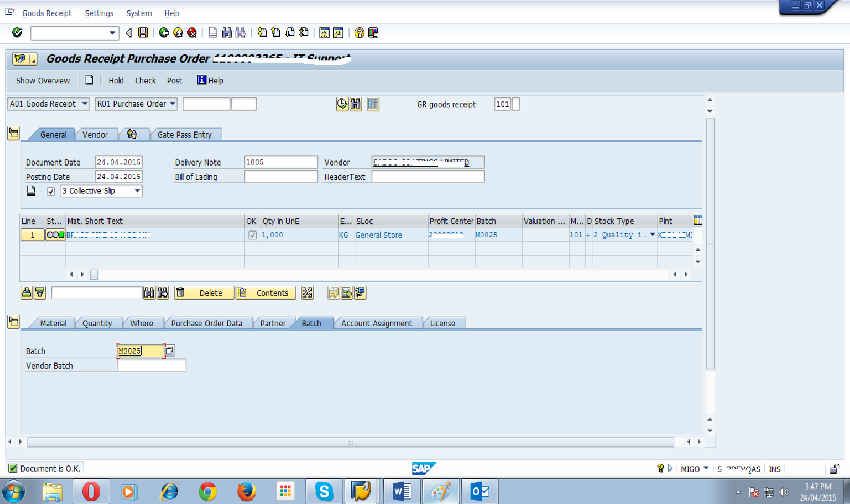The image size is (850, 504).
Task: Open the Skype application from the taskbar
Action: pyautogui.click(x=324, y=491)
